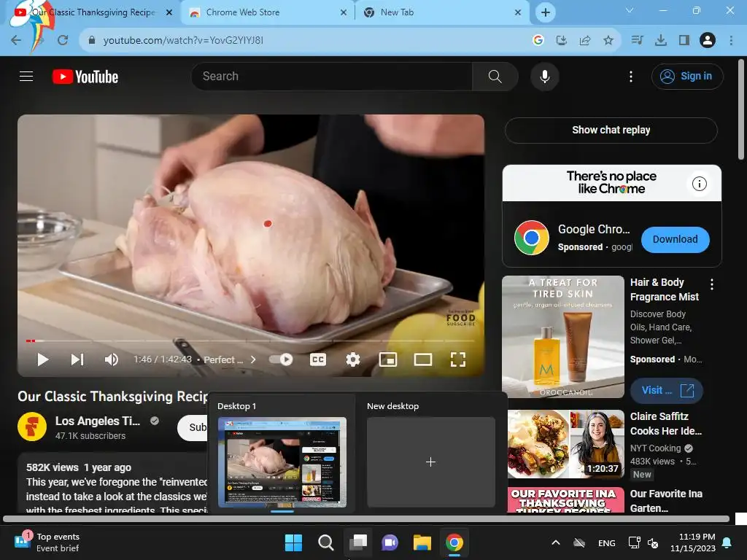Open Chrome three-dot menu

click(x=731, y=40)
